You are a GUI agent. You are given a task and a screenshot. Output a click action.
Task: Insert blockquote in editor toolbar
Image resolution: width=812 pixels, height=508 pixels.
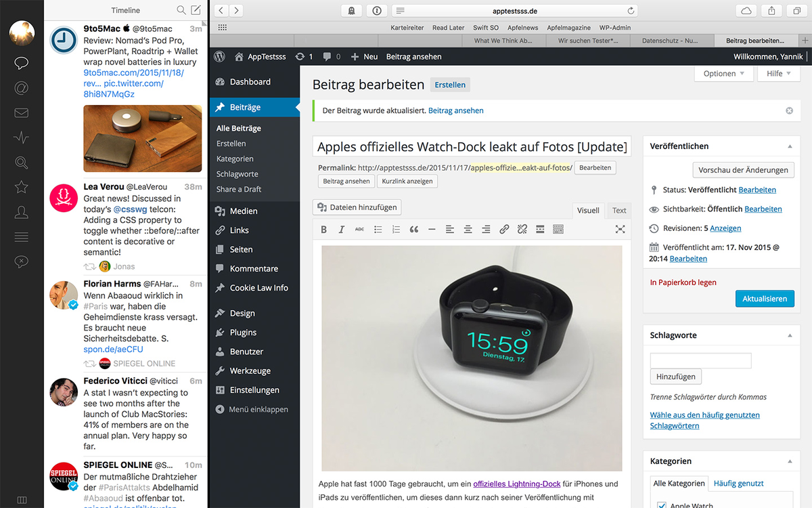[x=414, y=230]
